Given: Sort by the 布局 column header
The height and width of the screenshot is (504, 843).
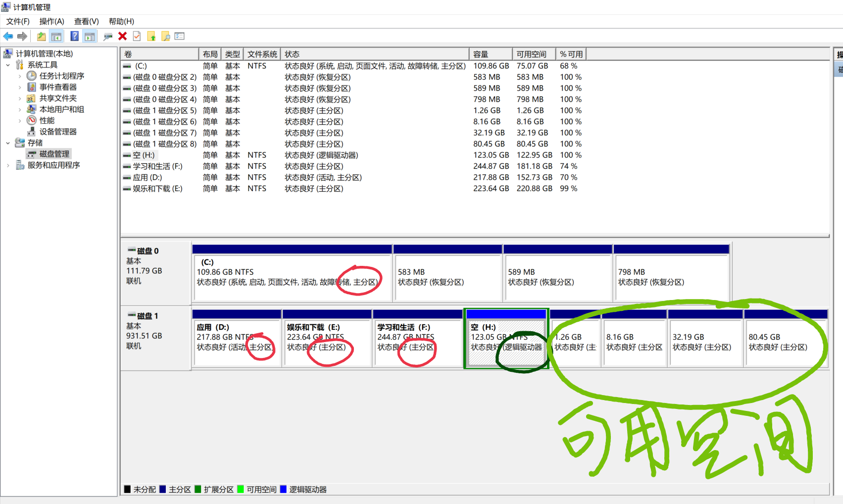Looking at the screenshot, I should [x=210, y=54].
